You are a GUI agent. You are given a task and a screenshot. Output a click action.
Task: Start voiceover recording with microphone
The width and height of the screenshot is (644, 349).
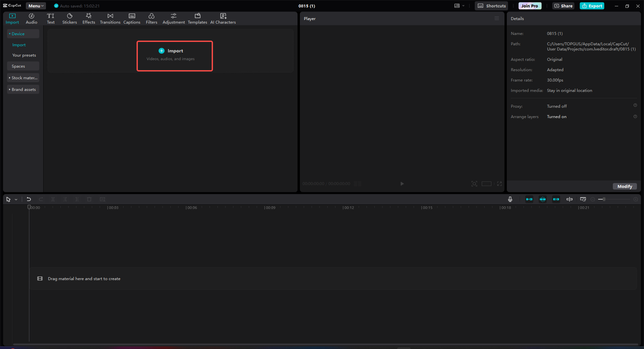(x=510, y=199)
